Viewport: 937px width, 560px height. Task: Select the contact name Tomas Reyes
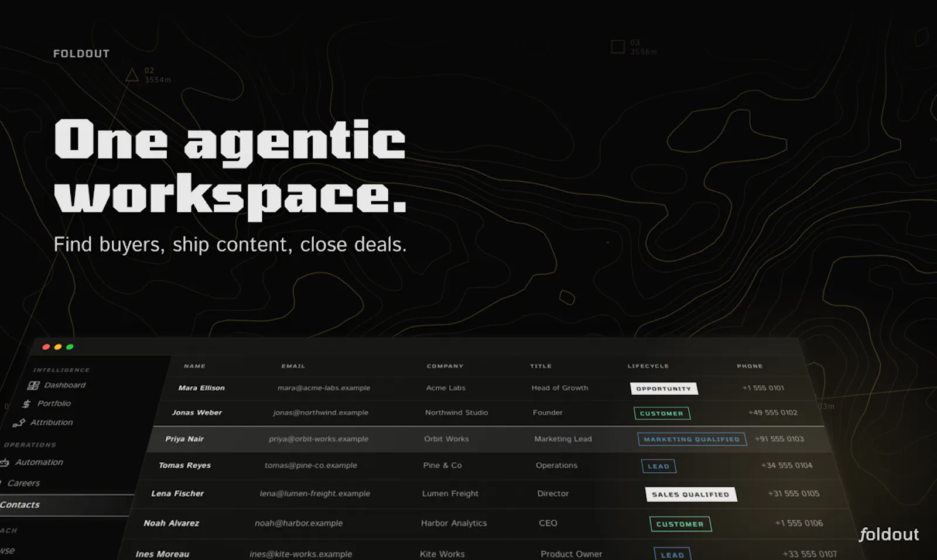184,465
